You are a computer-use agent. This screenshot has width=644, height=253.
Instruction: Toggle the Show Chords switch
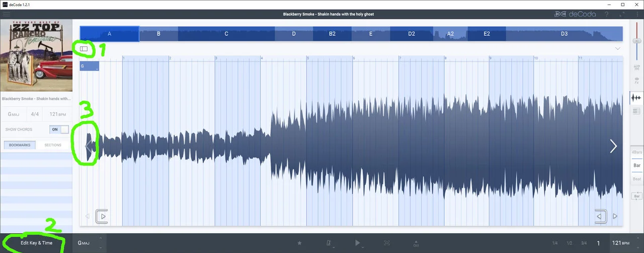pos(59,130)
